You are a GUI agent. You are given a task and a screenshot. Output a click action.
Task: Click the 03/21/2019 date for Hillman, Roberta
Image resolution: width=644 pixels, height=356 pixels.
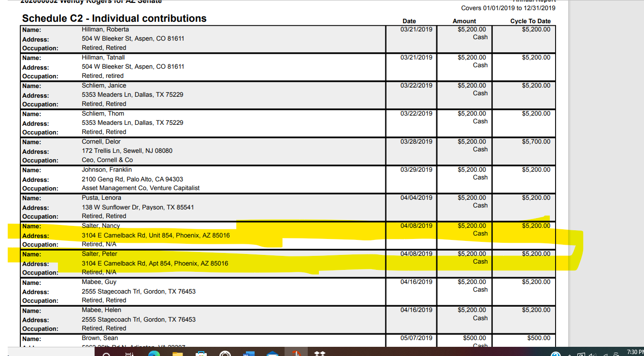pos(416,29)
